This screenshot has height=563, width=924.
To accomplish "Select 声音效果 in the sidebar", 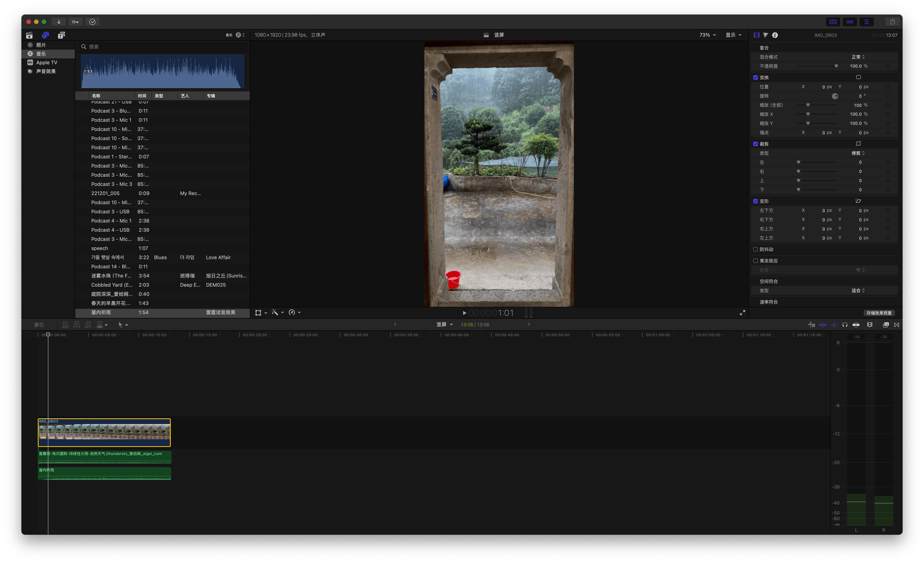I will point(46,71).
